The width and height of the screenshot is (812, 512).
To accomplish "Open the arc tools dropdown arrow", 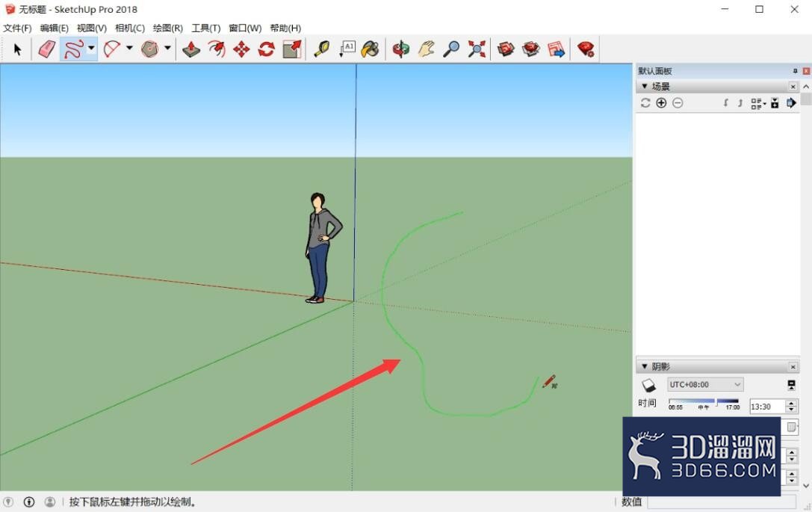I will coord(129,48).
